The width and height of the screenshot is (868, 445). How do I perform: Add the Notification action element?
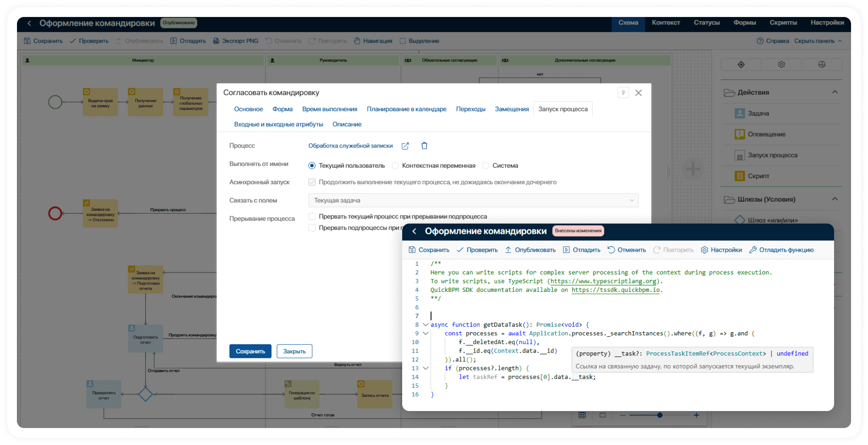766,134
